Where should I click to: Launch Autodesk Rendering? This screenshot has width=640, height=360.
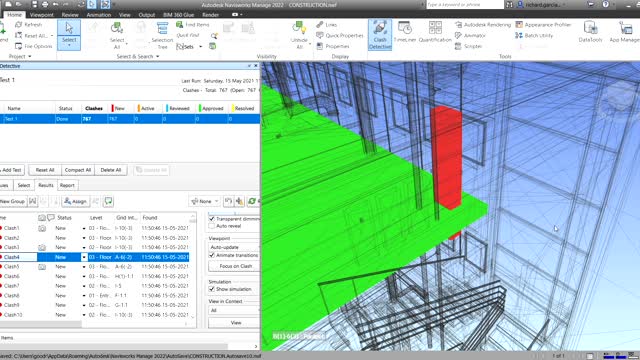pos(483,24)
